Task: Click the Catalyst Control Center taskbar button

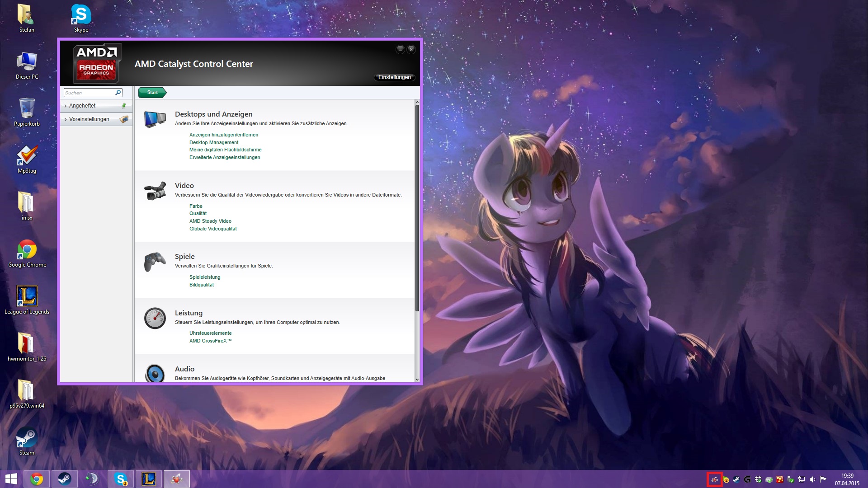Action: [177, 479]
